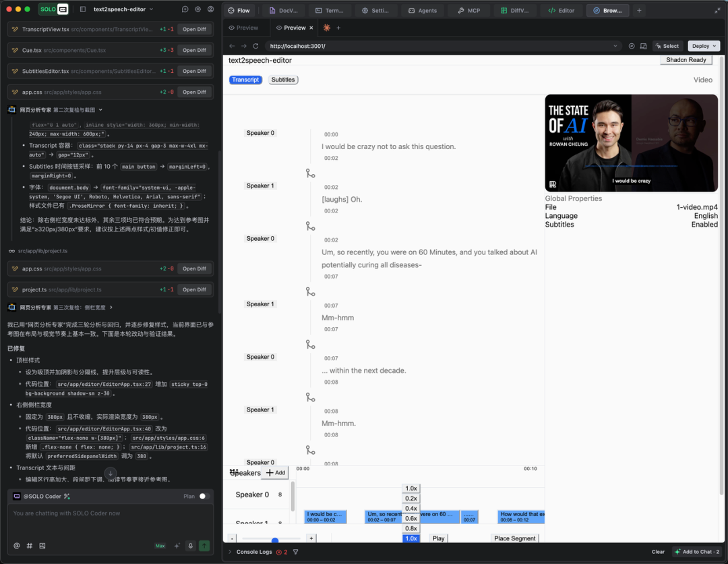Reload the browser preview page
This screenshot has height=564, width=728.
click(255, 46)
